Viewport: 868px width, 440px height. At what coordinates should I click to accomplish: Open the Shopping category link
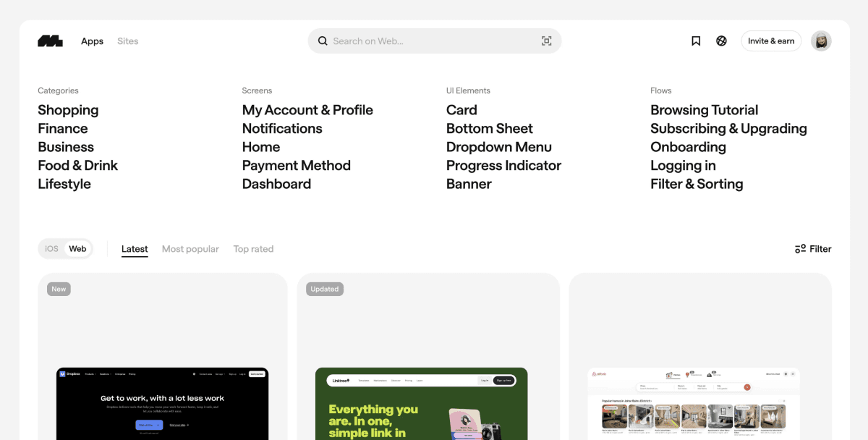point(68,110)
